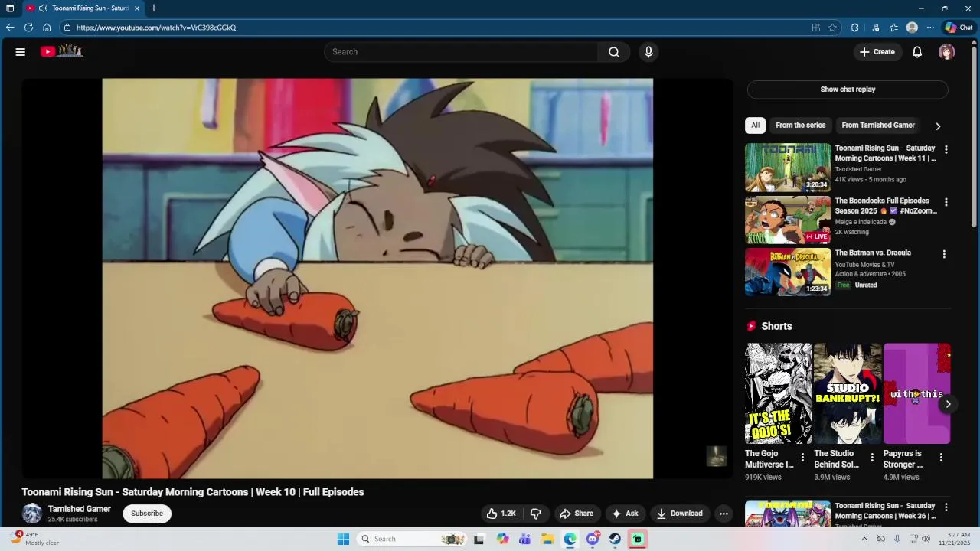Viewport: 980px width, 551px height.
Task: Subscribe to Tarnished Gamer
Action: 147,514
